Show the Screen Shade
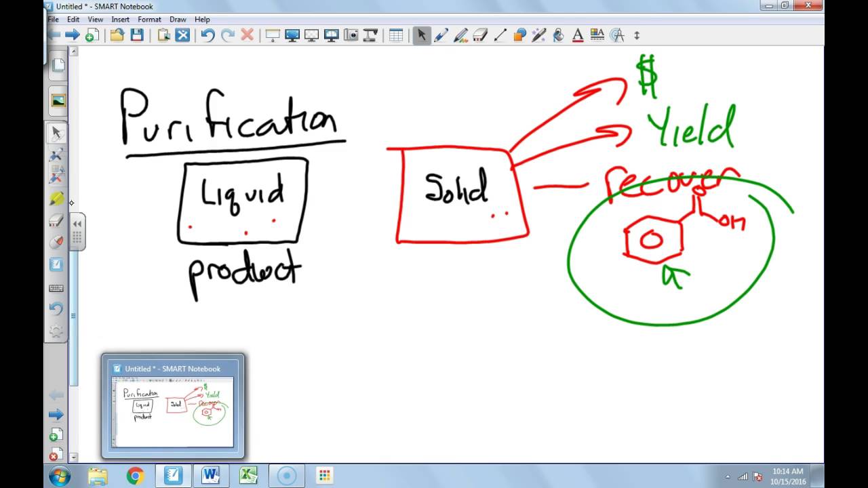Image resolution: width=868 pixels, height=488 pixels. pos(273,35)
